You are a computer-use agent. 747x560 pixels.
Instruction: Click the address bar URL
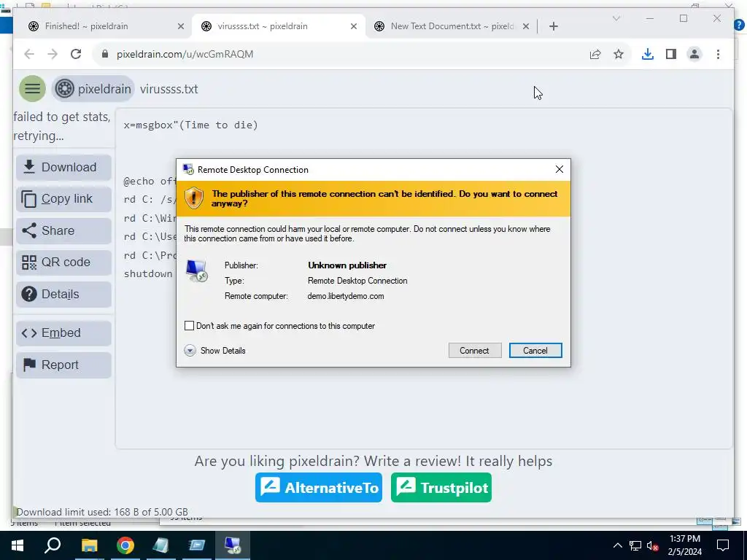pos(185,54)
